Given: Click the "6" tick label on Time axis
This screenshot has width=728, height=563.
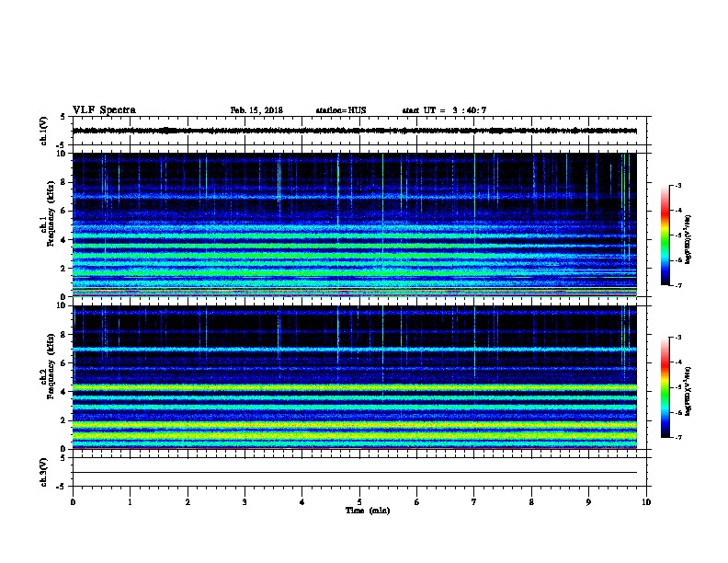Looking at the screenshot, I should point(417,502).
